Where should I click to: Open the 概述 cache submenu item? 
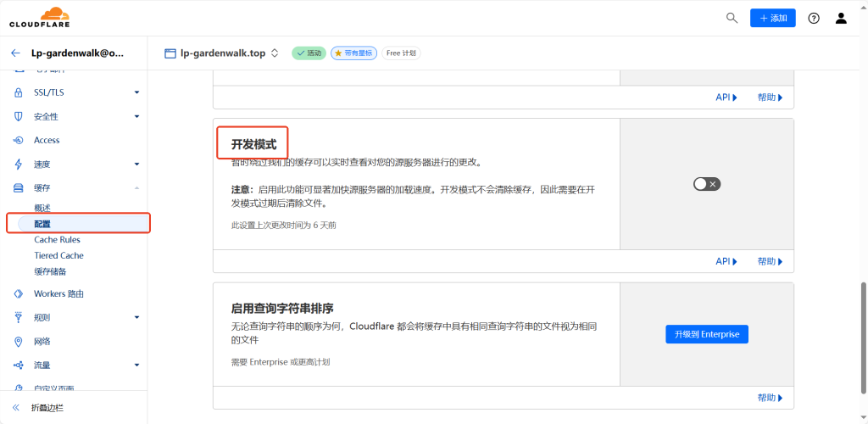[42, 208]
